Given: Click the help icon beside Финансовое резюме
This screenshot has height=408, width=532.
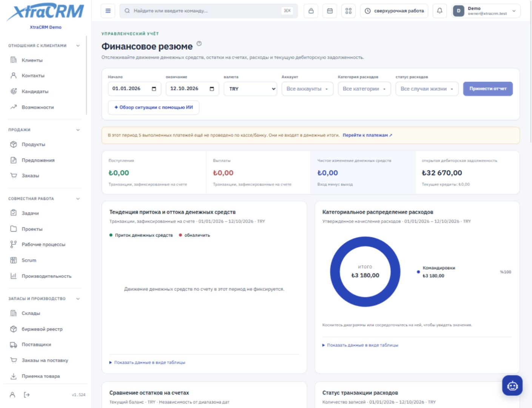Looking at the screenshot, I should 199,43.
